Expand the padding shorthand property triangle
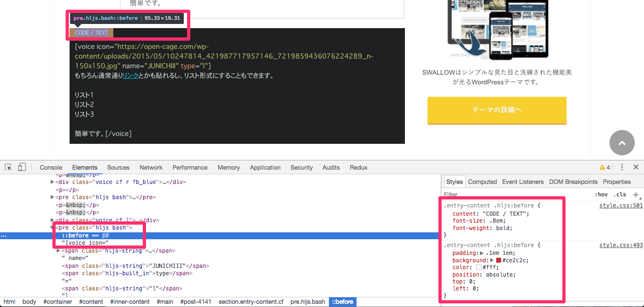The width and height of the screenshot is (644, 307). pyautogui.click(x=482, y=253)
